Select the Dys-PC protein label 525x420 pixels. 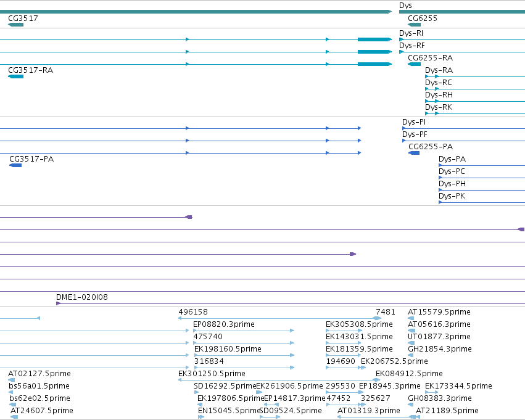point(452,171)
